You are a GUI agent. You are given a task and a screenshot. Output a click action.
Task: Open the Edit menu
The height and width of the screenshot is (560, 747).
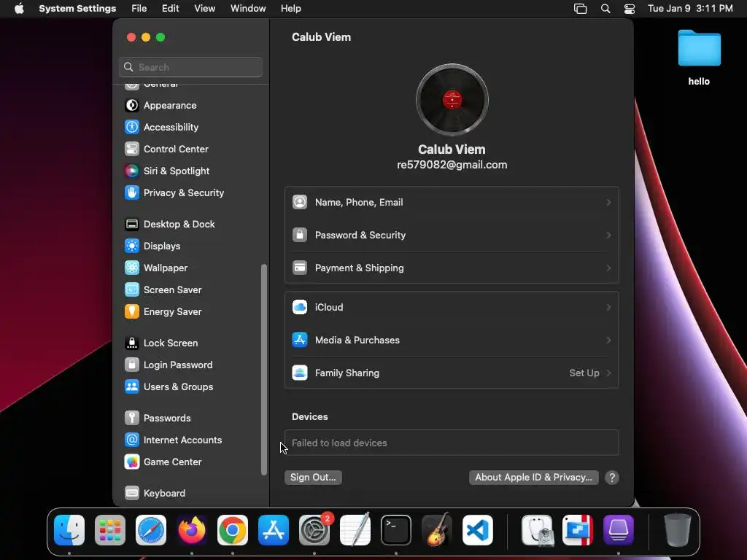click(x=170, y=9)
